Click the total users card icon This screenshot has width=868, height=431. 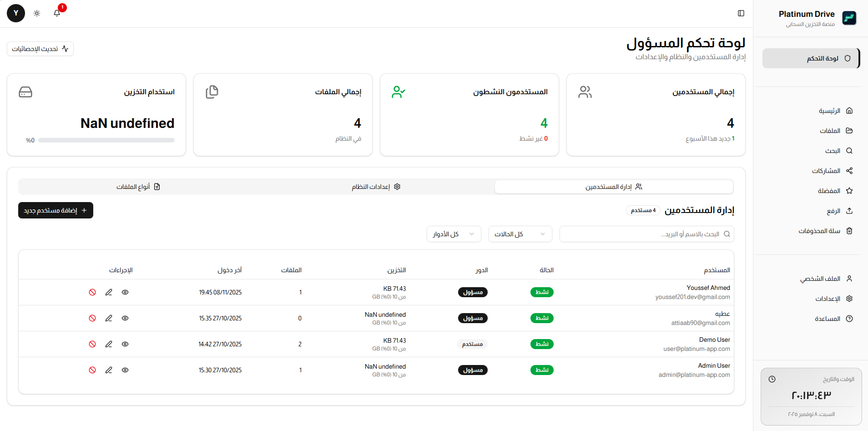(x=585, y=92)
